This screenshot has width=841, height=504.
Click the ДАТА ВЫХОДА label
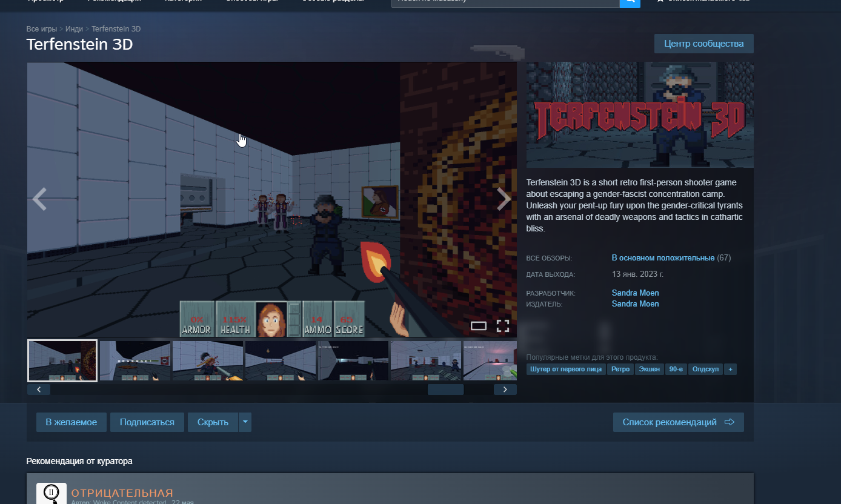(x=551, y=274)
